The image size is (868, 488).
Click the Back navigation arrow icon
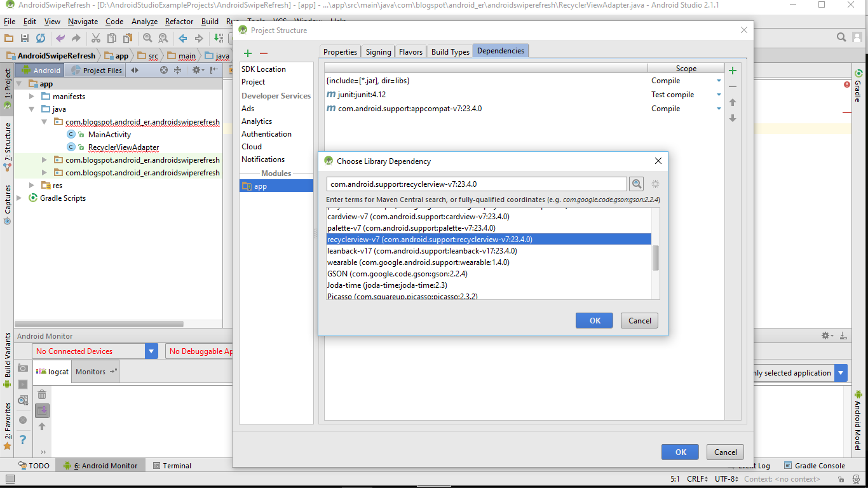(183, 38)
